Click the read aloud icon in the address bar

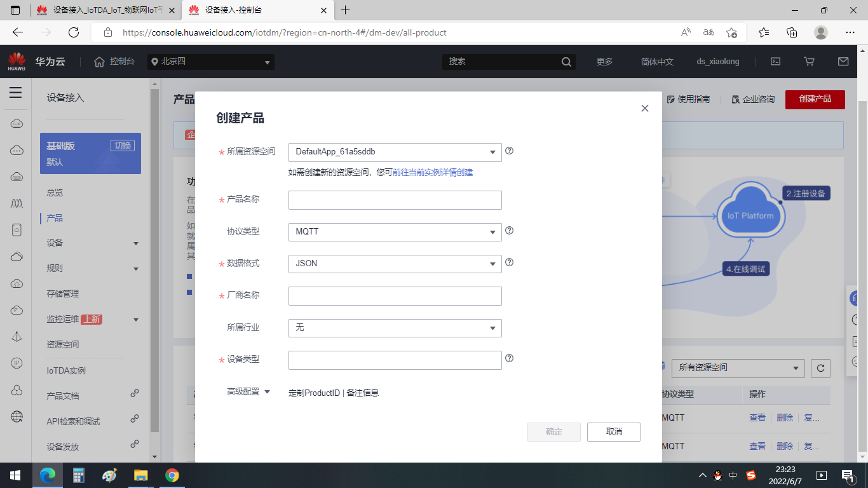(686, 32)
